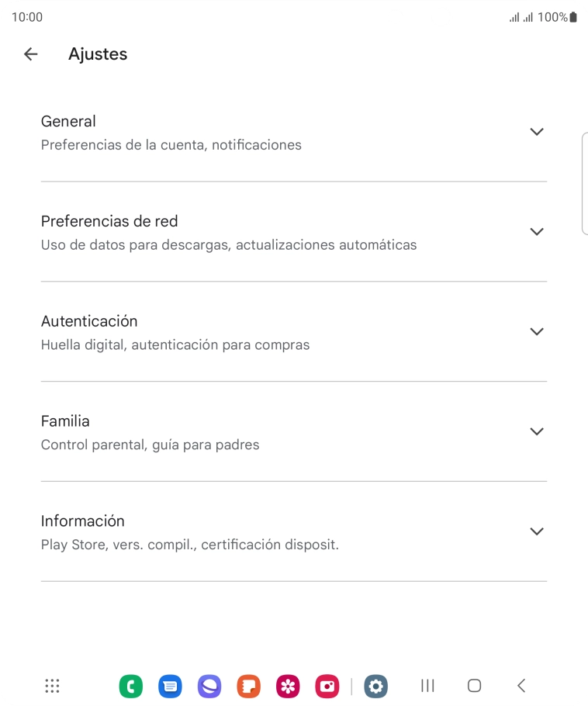Expand the Autenticación chevron
Viewport: 588px width, 706px height.
click(536, 332)
